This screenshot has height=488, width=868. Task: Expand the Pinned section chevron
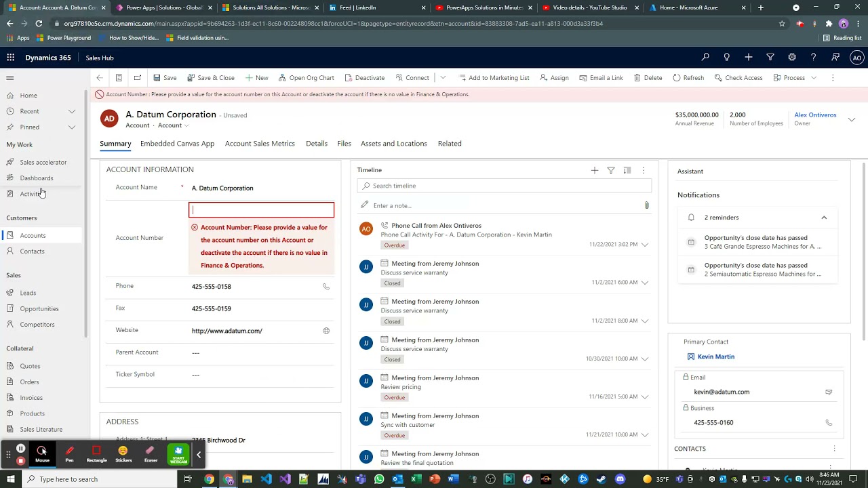72,127
